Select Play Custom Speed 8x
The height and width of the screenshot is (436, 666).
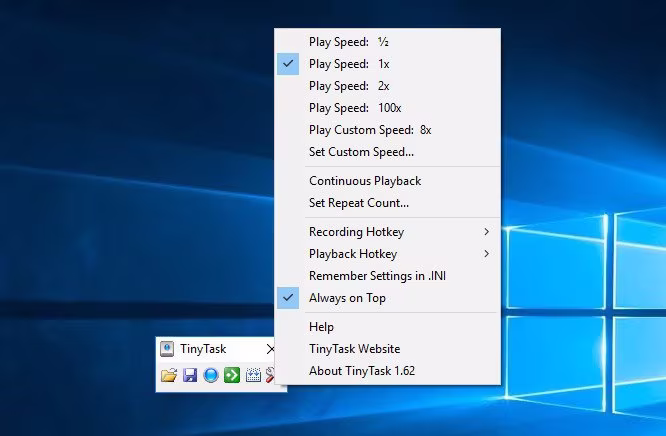(x=387, y=130)
